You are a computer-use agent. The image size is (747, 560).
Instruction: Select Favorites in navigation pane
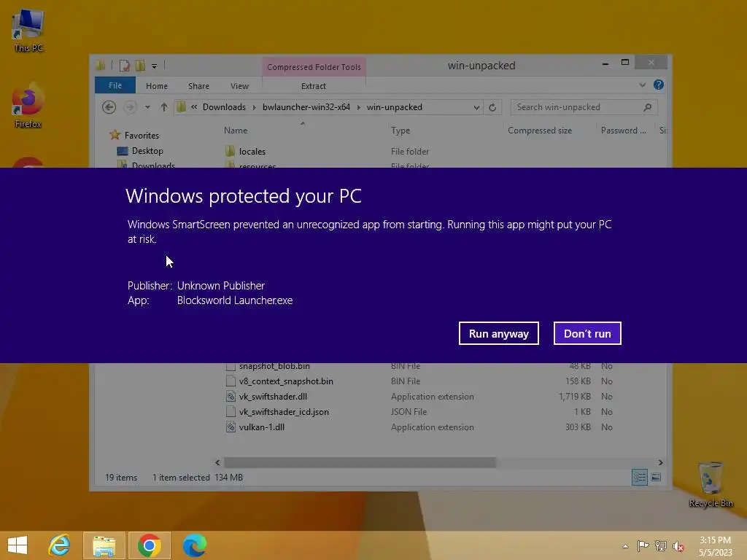[142, 135]
